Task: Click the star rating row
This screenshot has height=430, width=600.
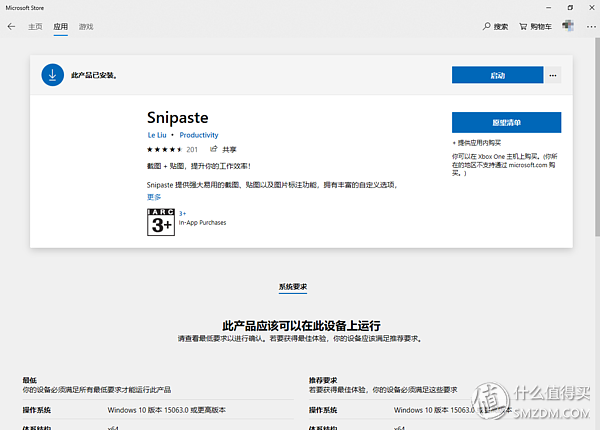Action: [x=164, y=150]
